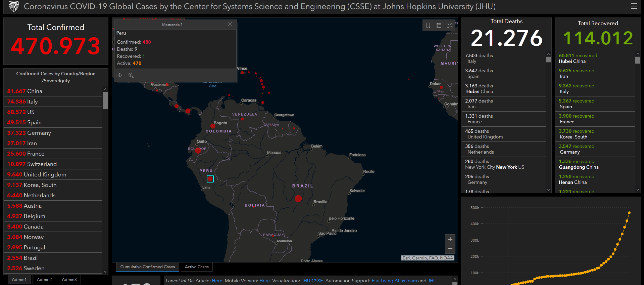
Task: Click the country list scrollbar thumb
Action: point(105,100)
